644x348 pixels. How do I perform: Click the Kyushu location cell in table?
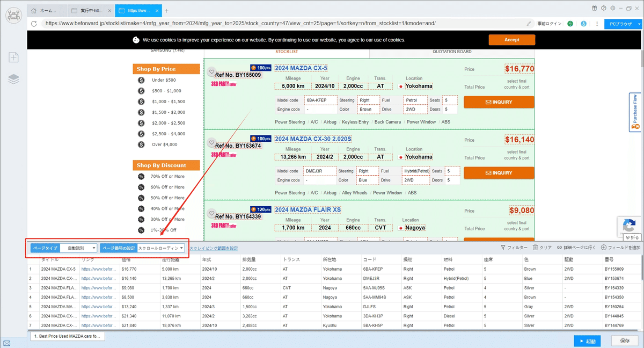[341, 326]
